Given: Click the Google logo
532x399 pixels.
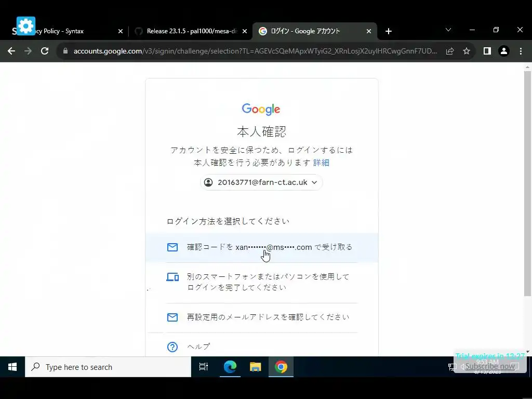Looking at the screenshot, I should coord(261,109).
